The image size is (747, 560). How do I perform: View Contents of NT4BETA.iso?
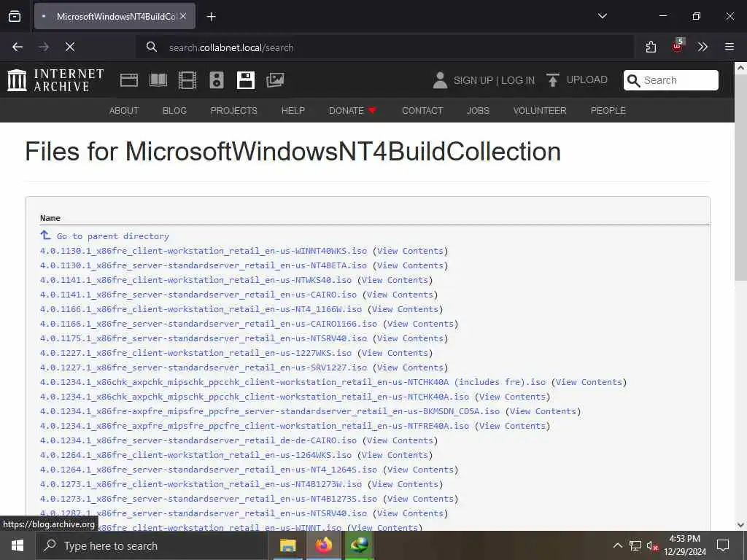tap(410, 265)
